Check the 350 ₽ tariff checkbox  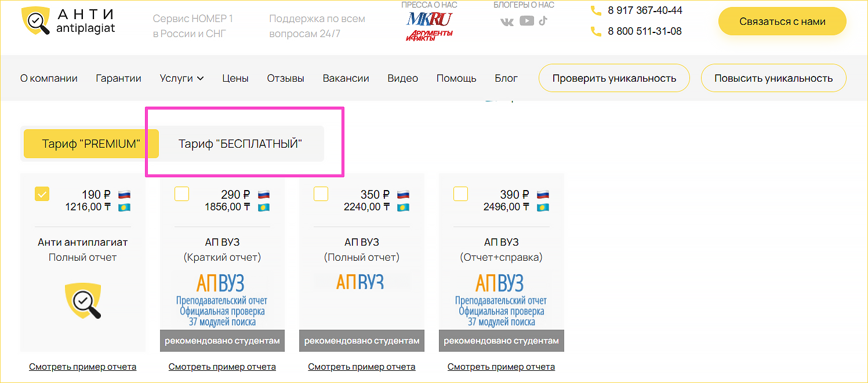(321, 194)
